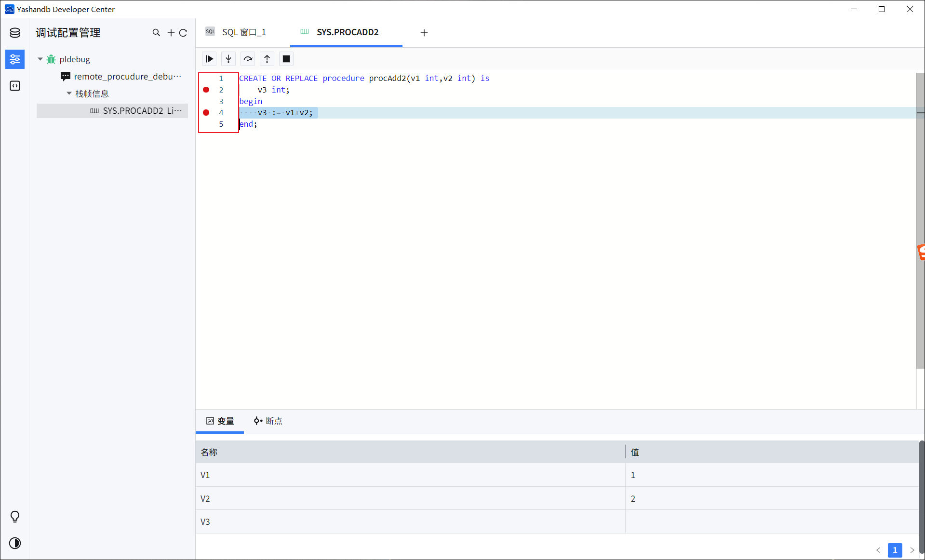The width and height of the screenshot is (925, 560).
Task: Open the 断点 breakpoints tab
Action: [268, 421]
